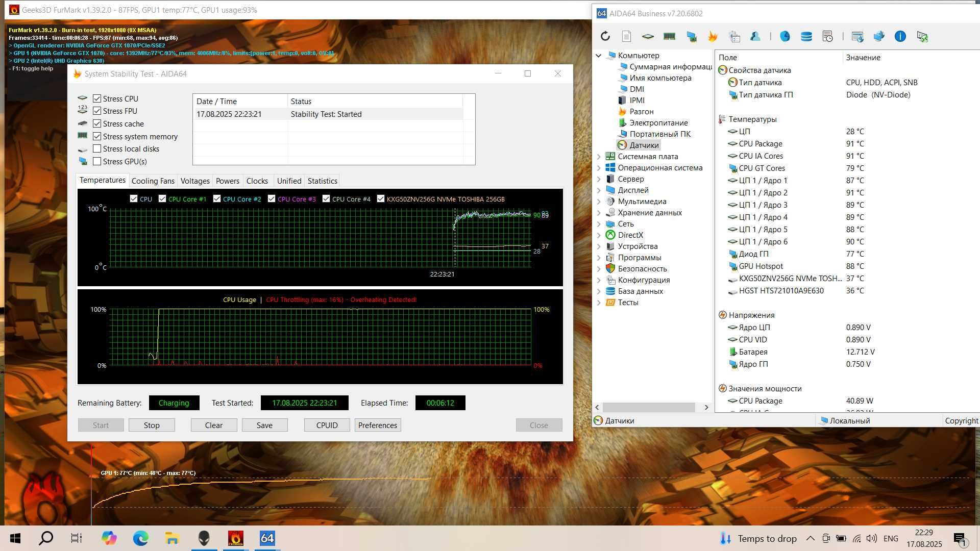Show hidden tray icons chevron
Viewport: 980px width, 551px height.
(810, 539)
